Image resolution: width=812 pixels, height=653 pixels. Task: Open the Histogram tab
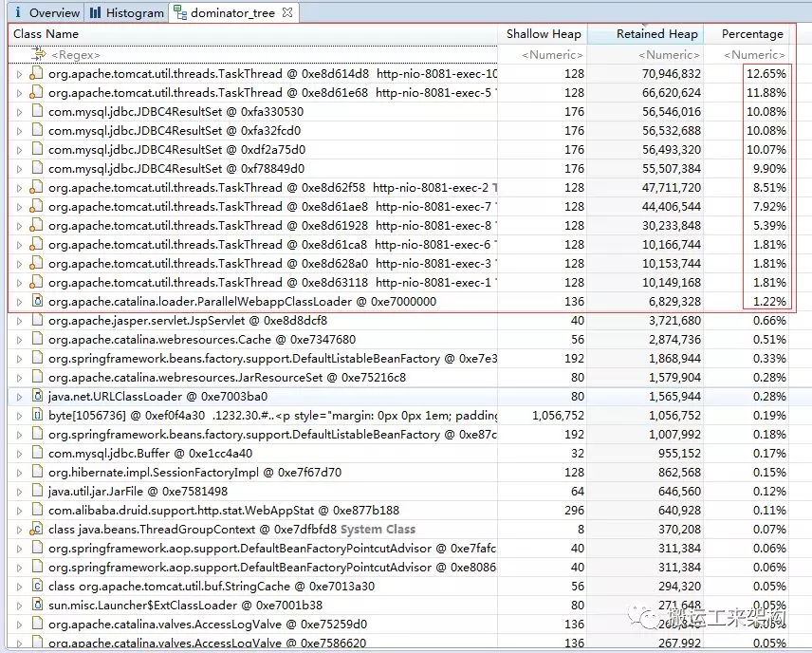pos(126,12)
